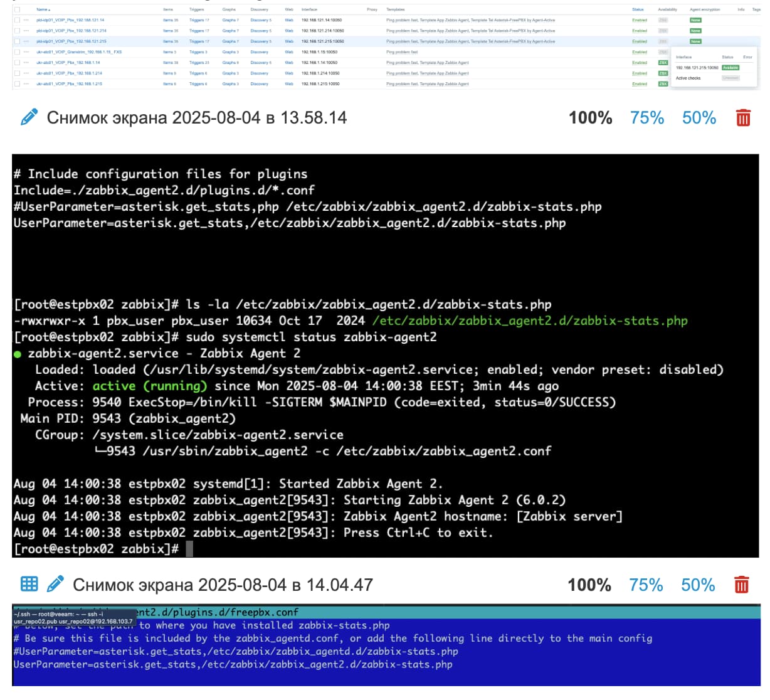Image resolution: width=770 pixels, height=700 pixels.
Task: Open ellipsis menu for pld-idp01_VOIP_Pbx_192.168.121.214
Action: coord(26,31)
